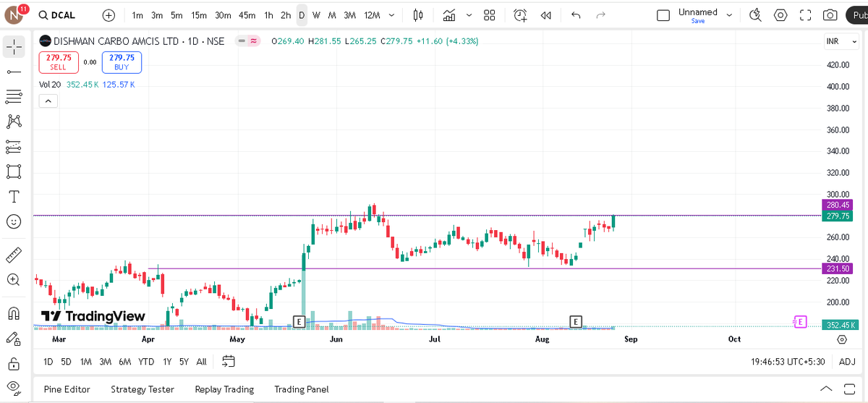Image resolution: width=868 pixels, height=403 pixels.
Task: Collapse the indicator legend arrow
Action: (48, 101)
